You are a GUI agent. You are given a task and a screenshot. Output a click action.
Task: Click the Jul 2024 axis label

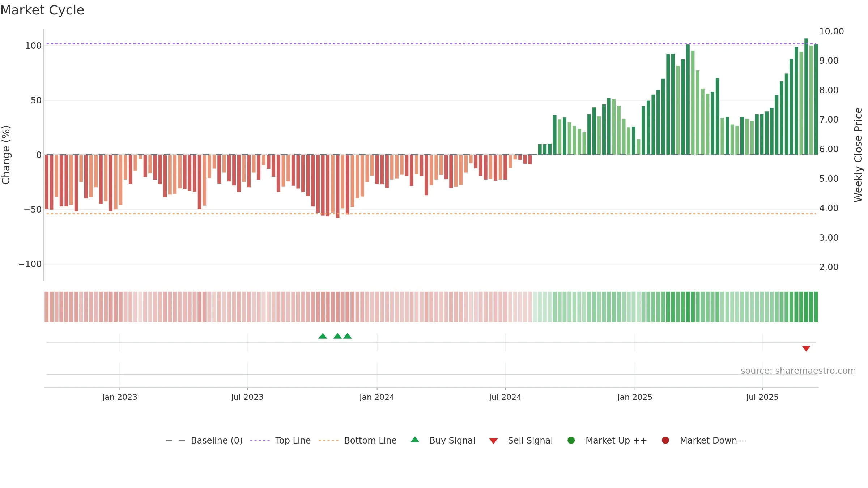[505, 397]
